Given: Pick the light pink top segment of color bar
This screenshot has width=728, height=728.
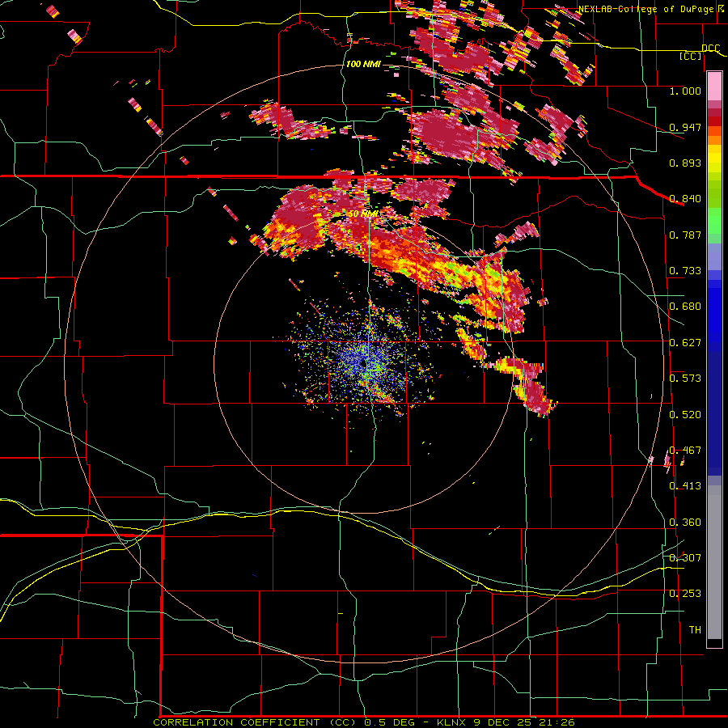Looking at the screenshot, I should [714, 87].
